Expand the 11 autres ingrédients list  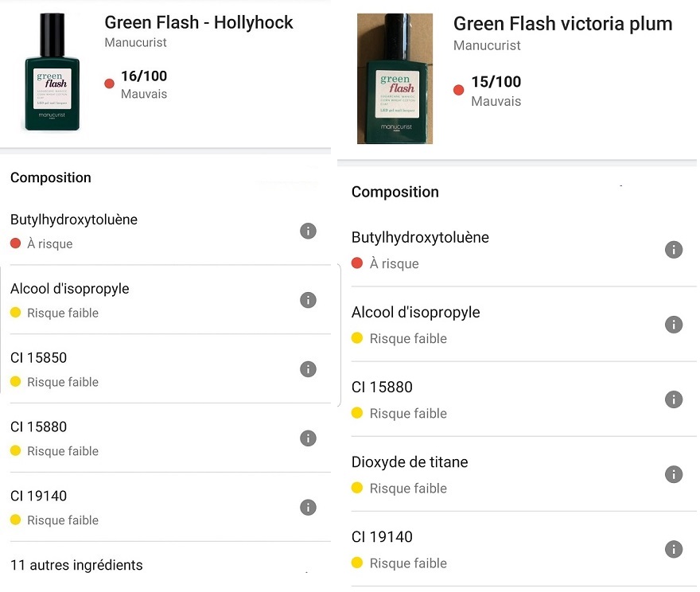click(77, 566)
